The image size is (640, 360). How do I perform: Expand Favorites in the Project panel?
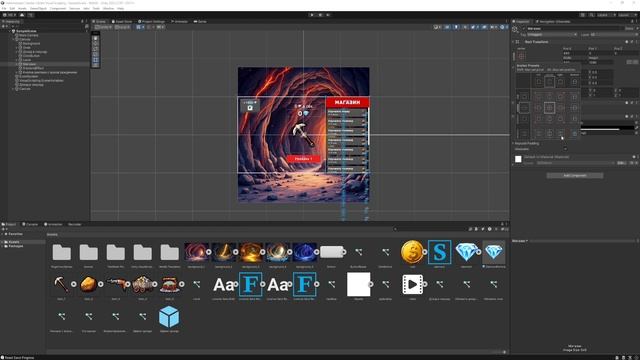(2, 234)
